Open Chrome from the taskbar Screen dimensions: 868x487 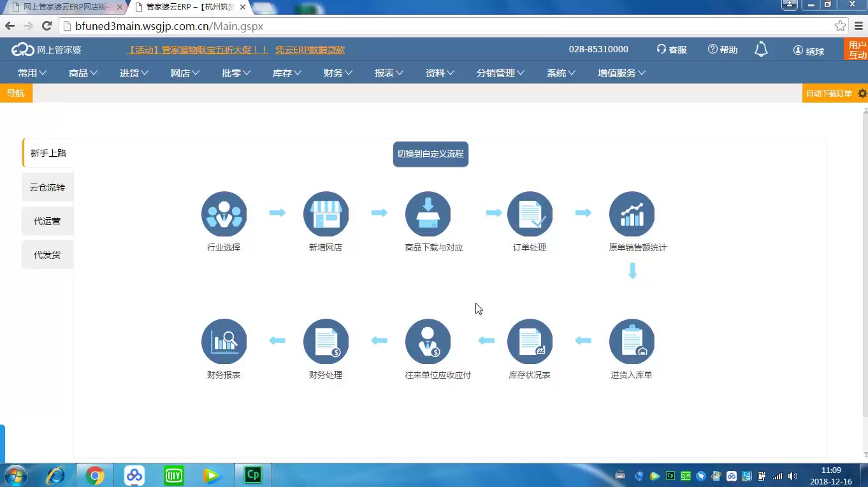coord(95,476)
